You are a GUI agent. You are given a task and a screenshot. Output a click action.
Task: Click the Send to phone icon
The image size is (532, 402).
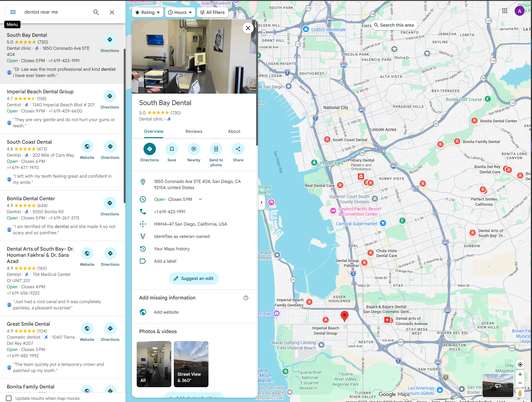click(x=216, y=149)
